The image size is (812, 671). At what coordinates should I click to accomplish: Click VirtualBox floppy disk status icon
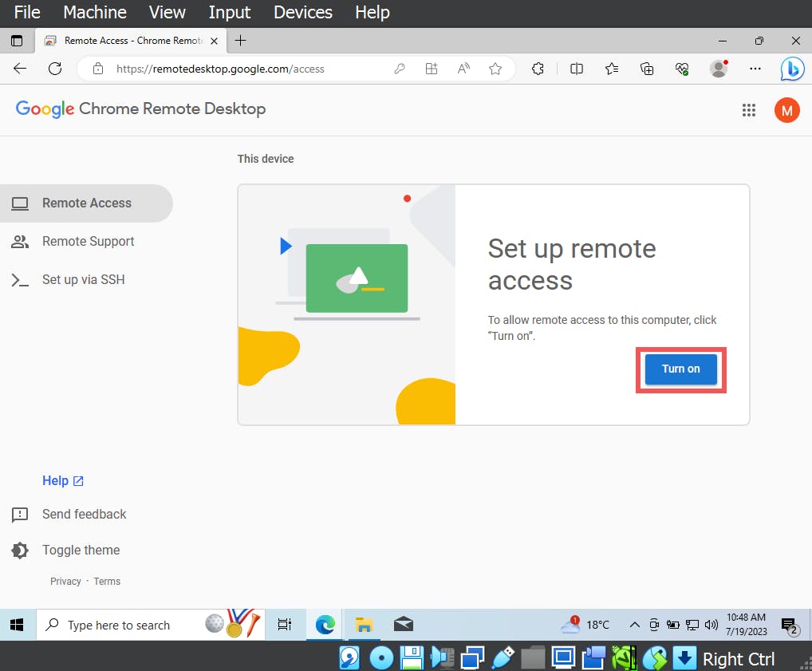(412, 658)
